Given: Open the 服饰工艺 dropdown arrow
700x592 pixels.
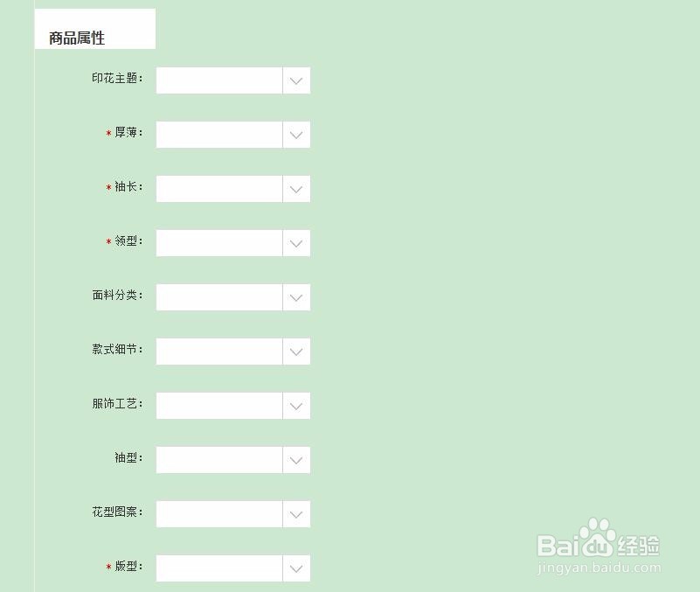Looking at the screenshot, I should tap(296, 405).
